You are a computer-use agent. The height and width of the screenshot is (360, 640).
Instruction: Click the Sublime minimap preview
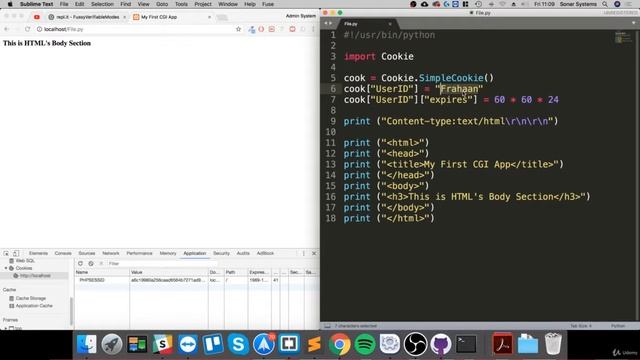point(623,38)
